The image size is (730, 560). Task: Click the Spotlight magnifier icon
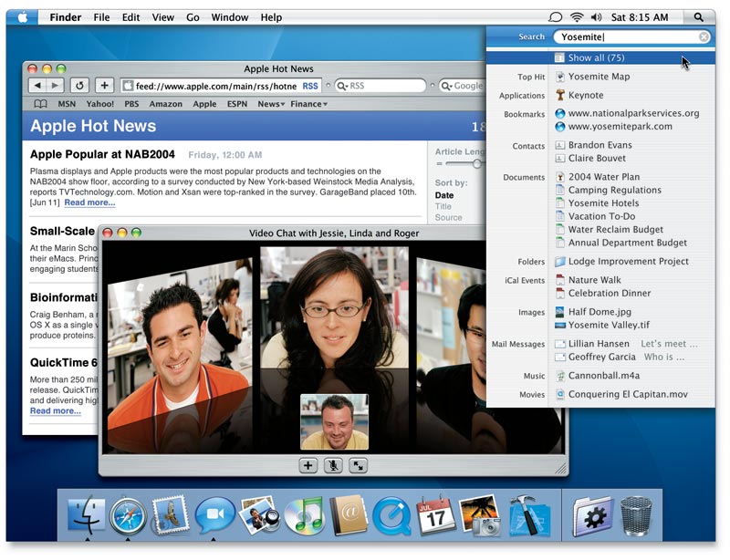(698, 17)
